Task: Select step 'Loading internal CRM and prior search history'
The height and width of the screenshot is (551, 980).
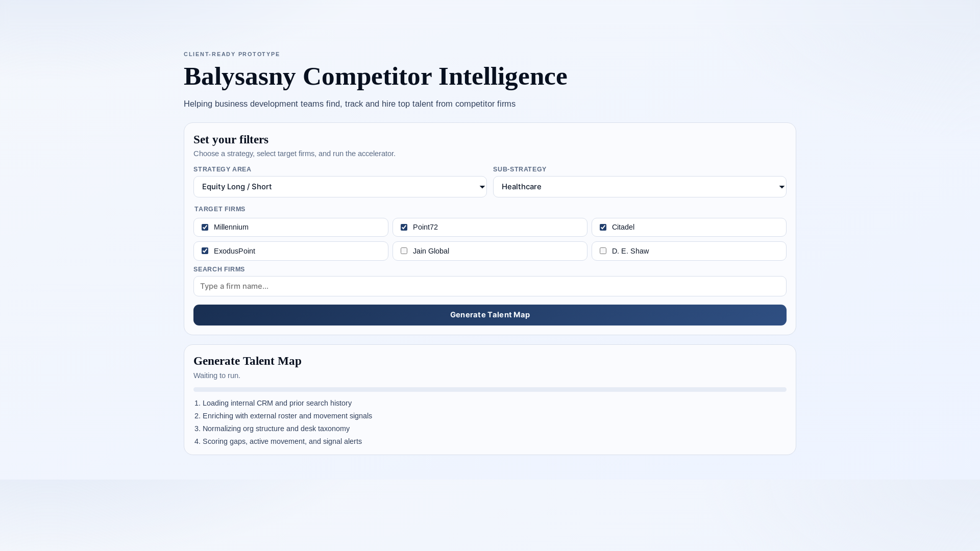Action: 277,403
